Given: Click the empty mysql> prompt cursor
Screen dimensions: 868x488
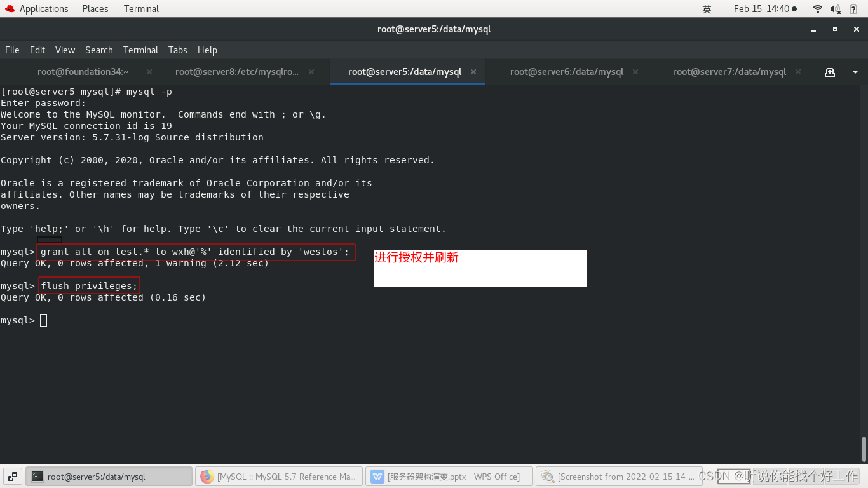Looking at the screenshot, I should (43, 320).
